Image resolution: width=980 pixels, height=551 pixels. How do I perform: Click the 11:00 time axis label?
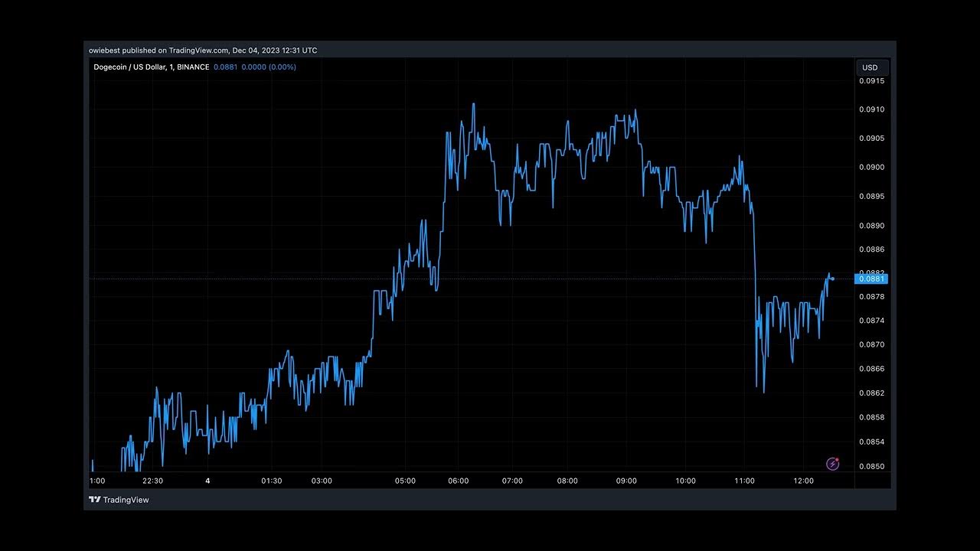pos(744,481)
